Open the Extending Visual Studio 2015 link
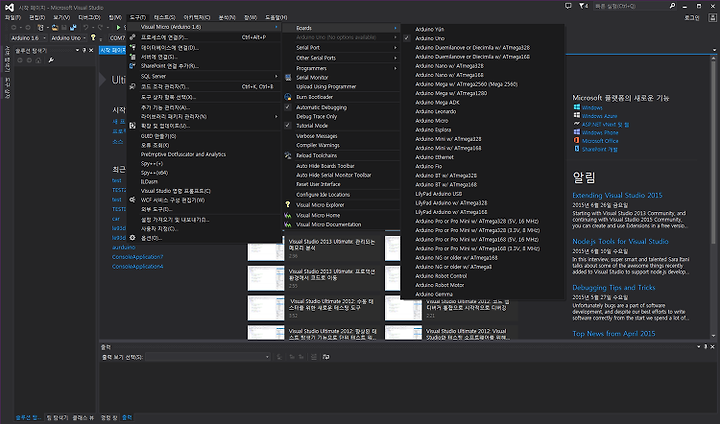720x424 pixels. coord(617,196)
